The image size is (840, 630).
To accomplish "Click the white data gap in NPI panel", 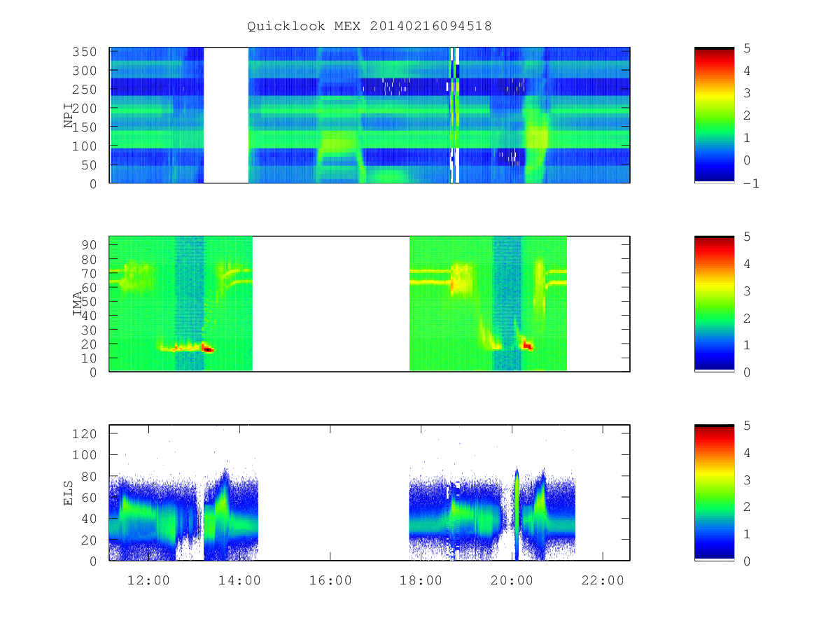I will 226,115.
